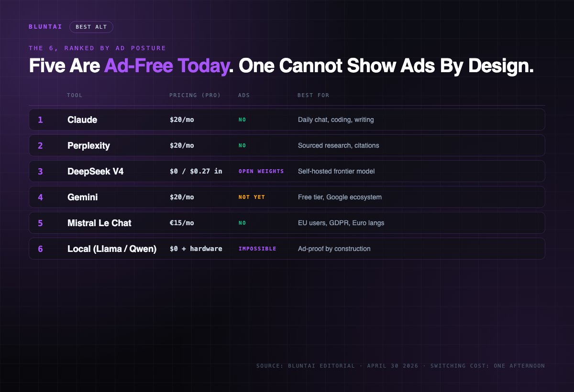The width and height of the screenshot is (574, 392).
Task: Click the NO ads tag in Perplexity row
Action: point(243,145)
